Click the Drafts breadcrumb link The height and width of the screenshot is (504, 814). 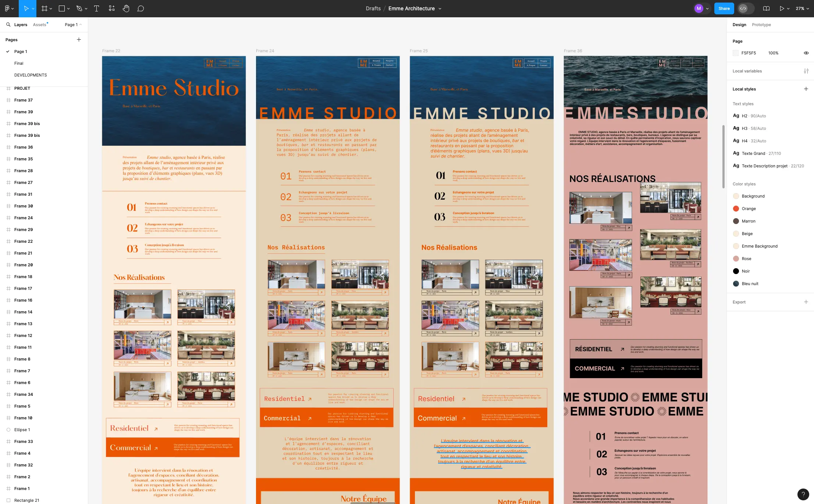tap(373, 8)
